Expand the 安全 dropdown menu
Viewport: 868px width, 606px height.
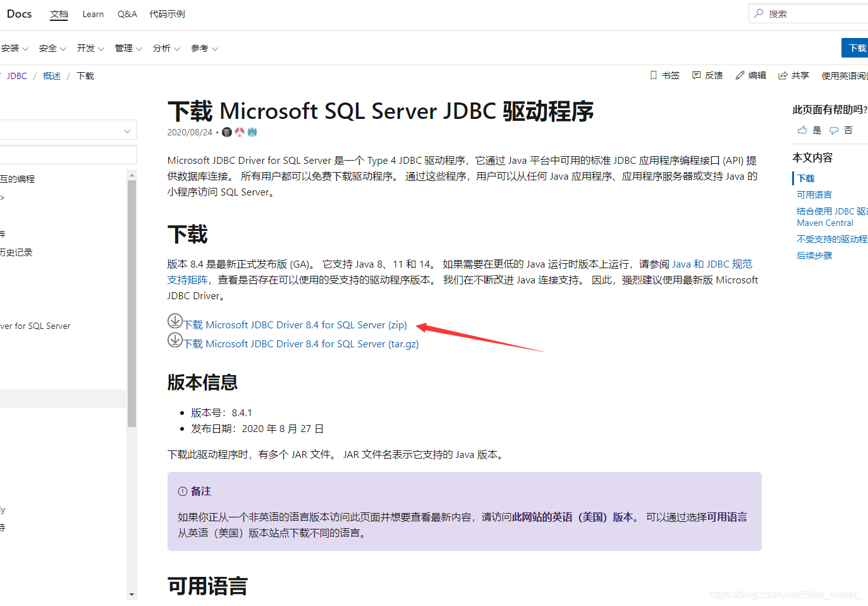[52, 48]
